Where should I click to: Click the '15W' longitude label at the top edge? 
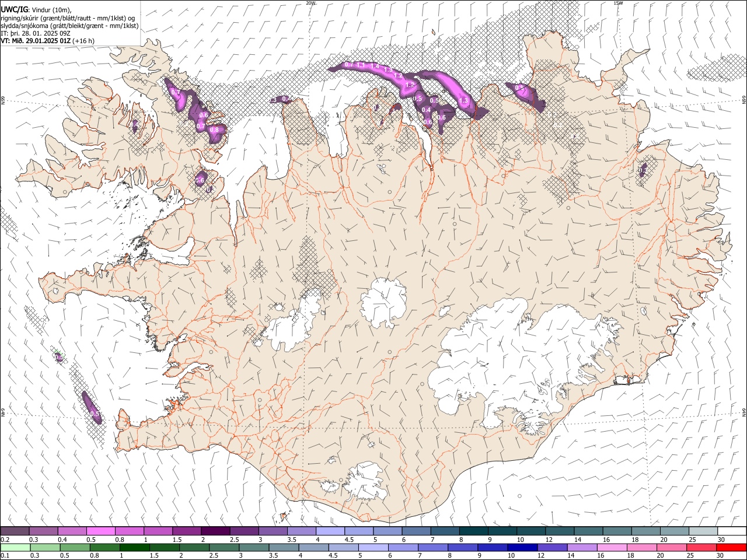[x=618, y=3]
